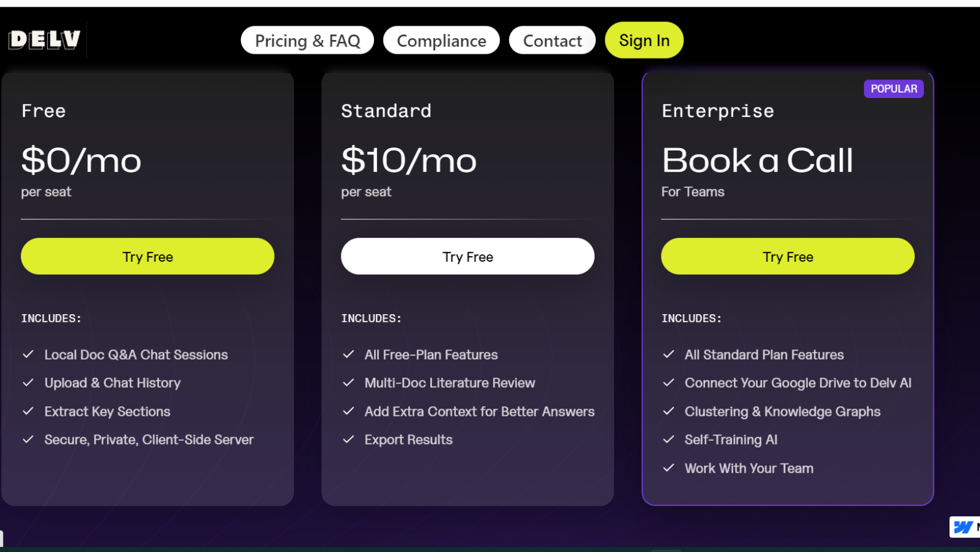Click checkmark beside Local Doc Q&A Chat Sessions
Viewport: 980px width, 552px height.
click(28, 354)
